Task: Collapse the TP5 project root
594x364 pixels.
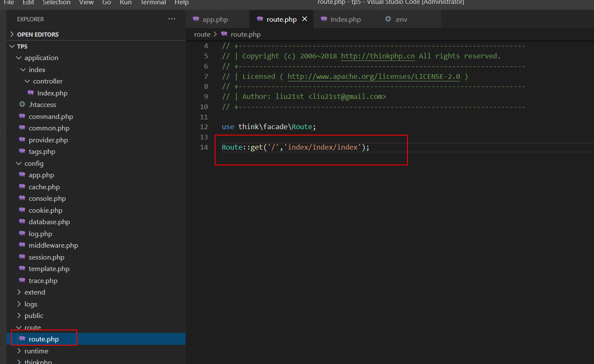Action: [12, 46]
